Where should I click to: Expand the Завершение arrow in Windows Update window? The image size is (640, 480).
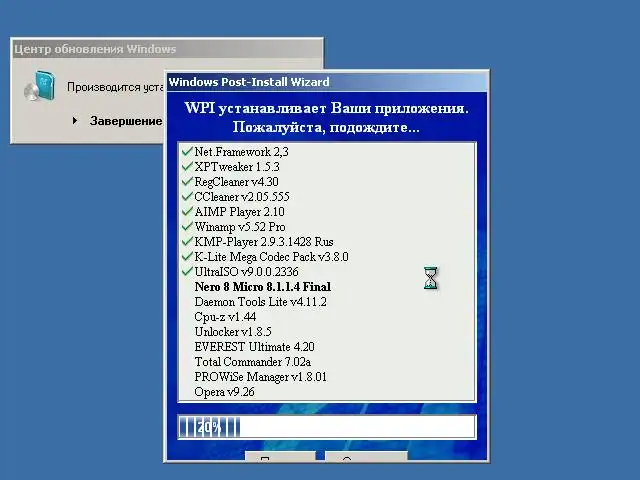tap(75, 120)
